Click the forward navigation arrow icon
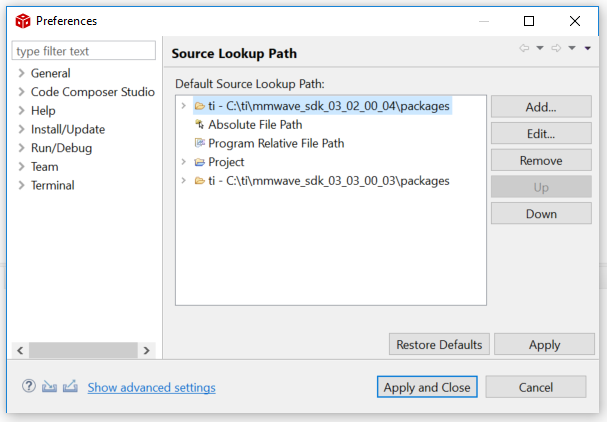 click(x=557, y=48)
